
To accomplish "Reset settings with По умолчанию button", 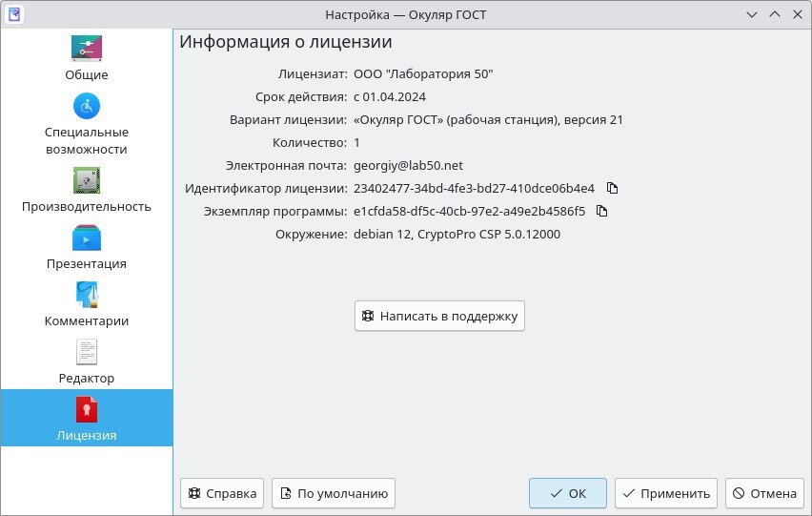I will tap(334, 493).
